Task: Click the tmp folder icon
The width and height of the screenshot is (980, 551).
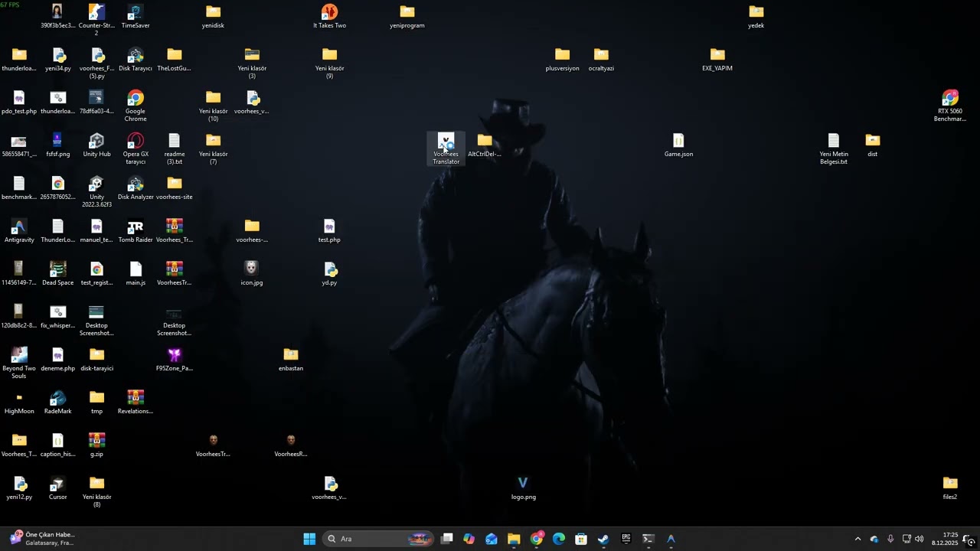Action: tap(96, 403)
